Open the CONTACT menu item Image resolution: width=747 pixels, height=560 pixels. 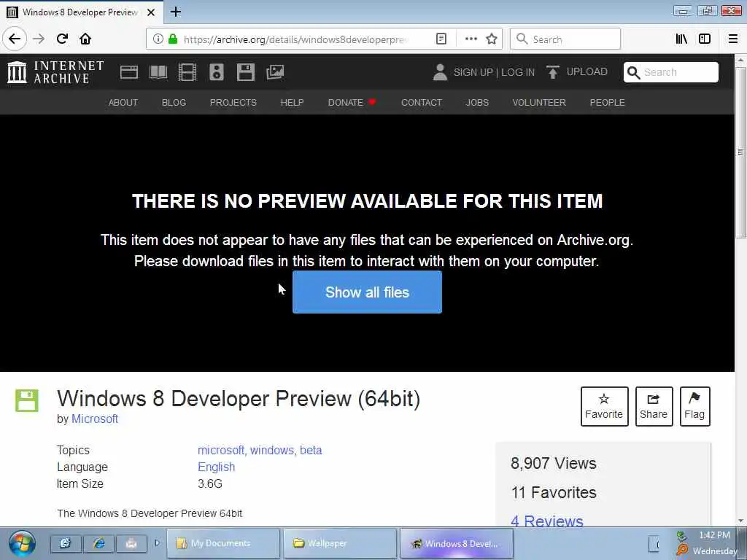click(x=422, y=102)
